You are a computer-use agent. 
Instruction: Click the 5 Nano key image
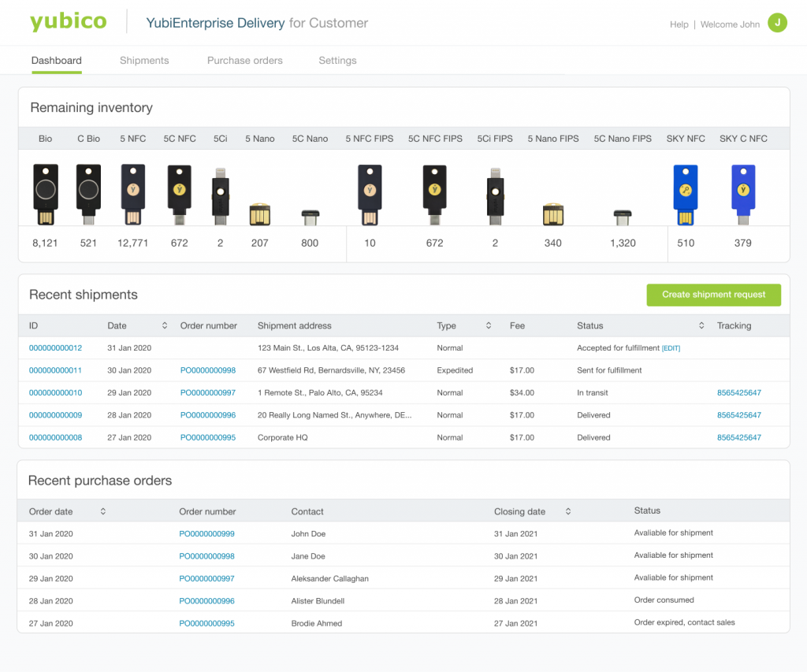click(260, 214)
